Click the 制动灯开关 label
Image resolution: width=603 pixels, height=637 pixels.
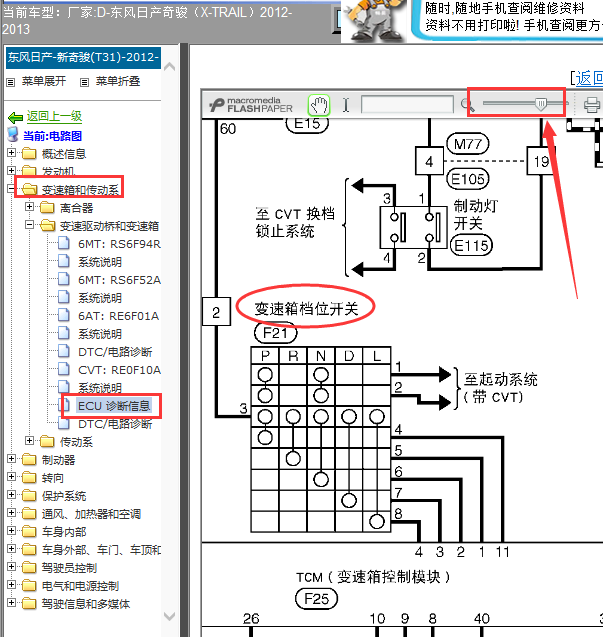click(x=476, y=214)
